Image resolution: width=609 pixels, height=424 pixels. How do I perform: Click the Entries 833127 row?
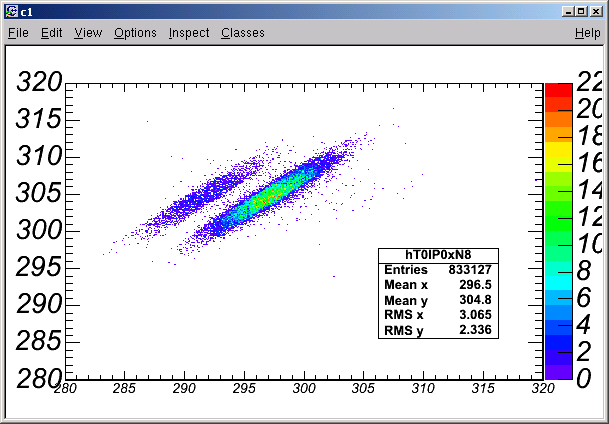point(438,269)
